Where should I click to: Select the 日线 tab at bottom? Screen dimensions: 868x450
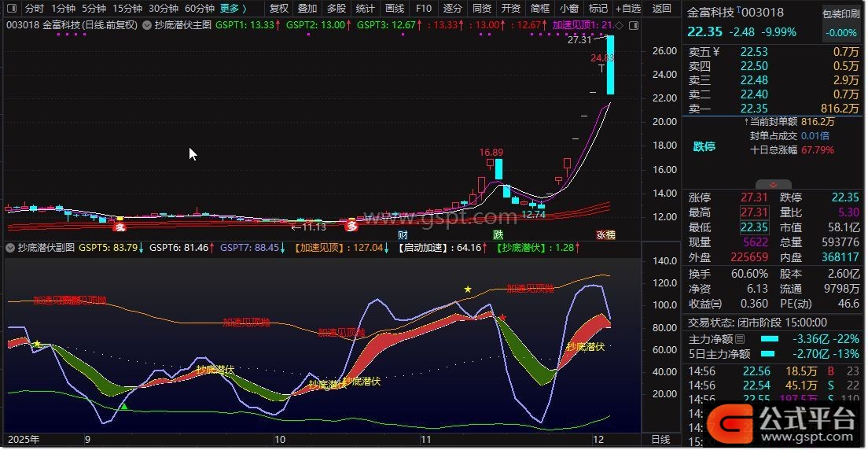click(660, 439)
